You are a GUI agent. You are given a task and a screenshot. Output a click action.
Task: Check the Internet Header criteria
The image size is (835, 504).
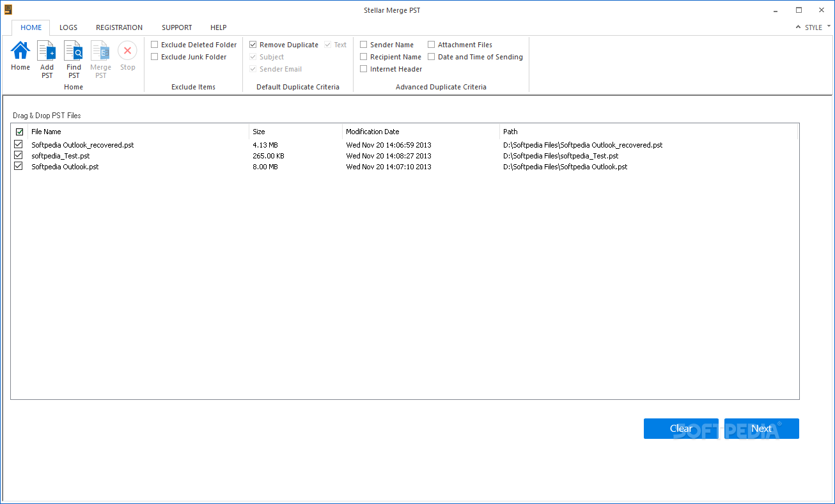coord(364,69)
